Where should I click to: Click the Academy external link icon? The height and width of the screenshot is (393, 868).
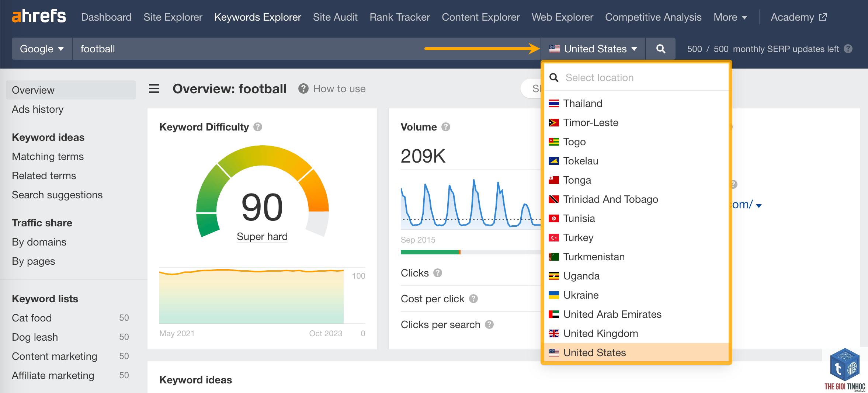(x=823, y=17)
